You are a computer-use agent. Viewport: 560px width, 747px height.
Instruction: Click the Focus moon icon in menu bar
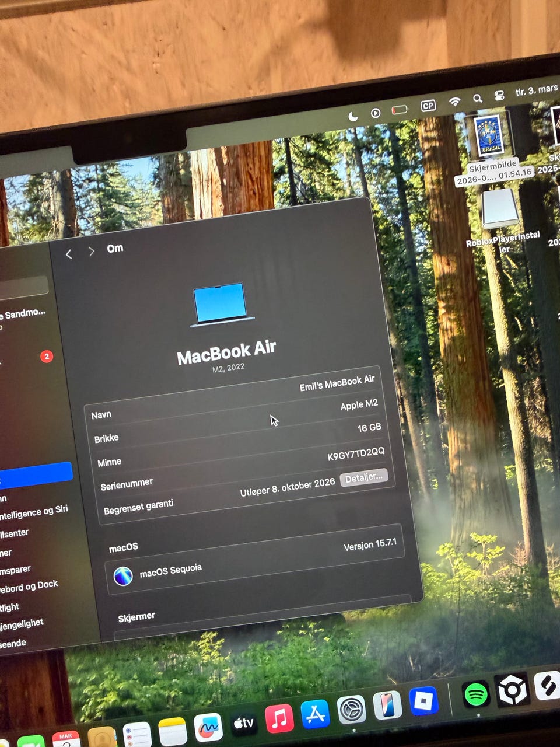(x=353, y=117)
